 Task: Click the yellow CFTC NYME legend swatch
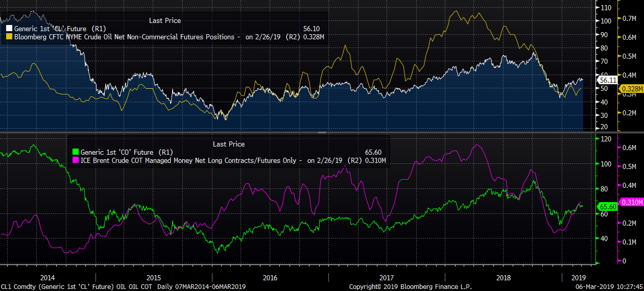(x=9, y=37)
